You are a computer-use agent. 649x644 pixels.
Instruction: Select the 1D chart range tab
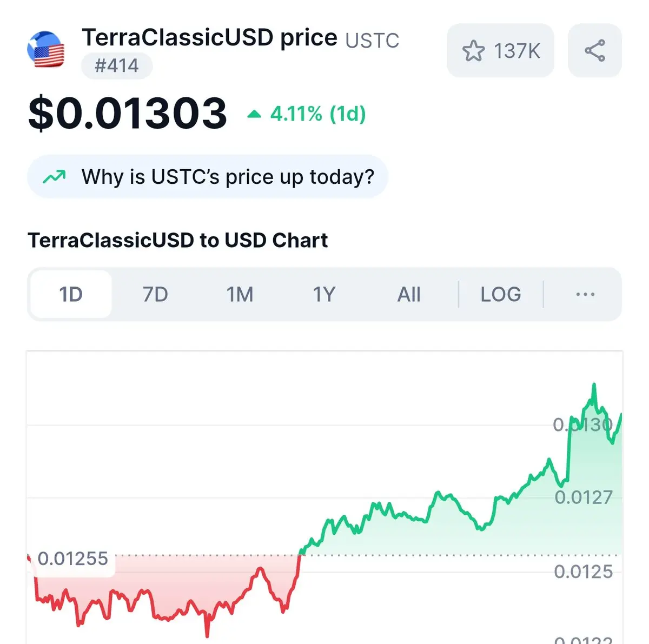(x=71, y=295)
